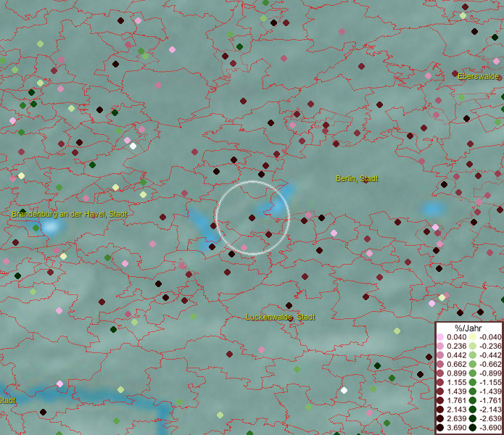Screen dimensions: 504x435
Task: Select the 0.442 pink legend swatch
Action: coord(440,355)
